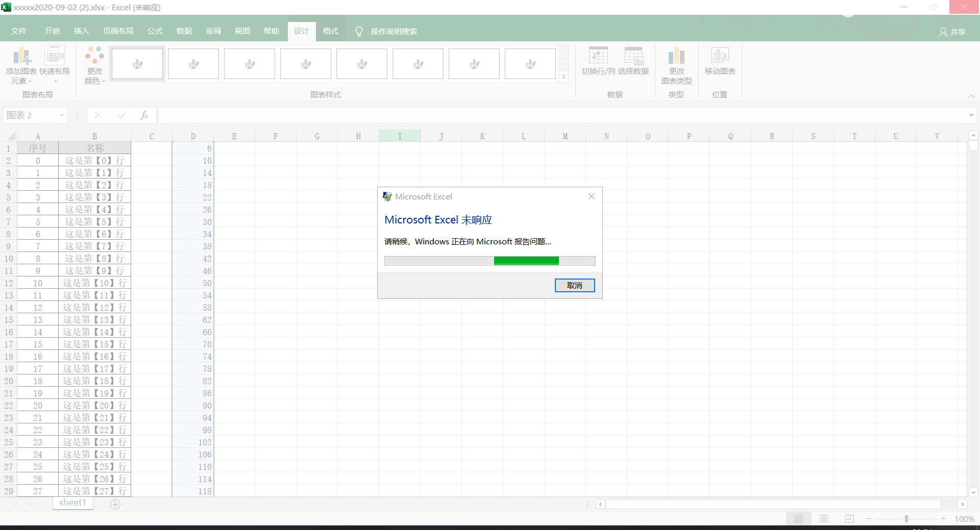Viewport: 980px width, 530px height.
Task: Click horizontal scrollbar left arrow
Action: (600, 504)
